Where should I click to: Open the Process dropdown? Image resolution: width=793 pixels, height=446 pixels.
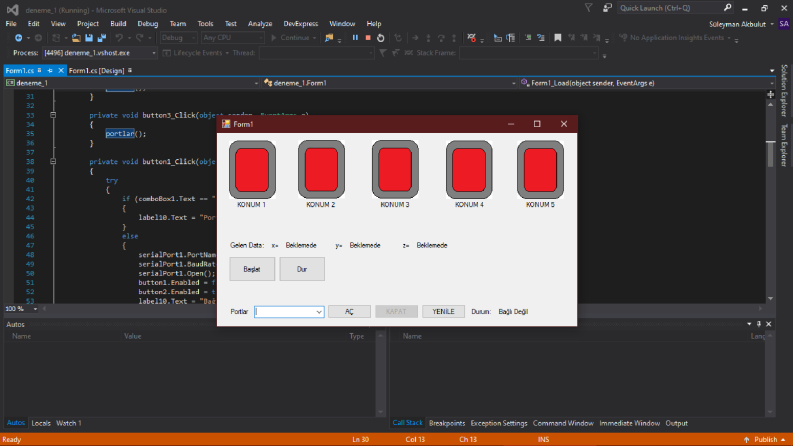click(x=99, y=53)
